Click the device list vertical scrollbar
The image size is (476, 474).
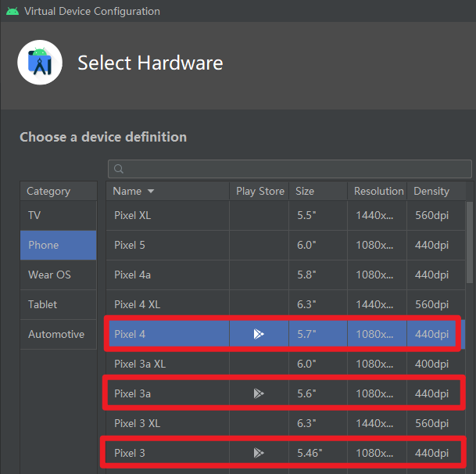470,242
